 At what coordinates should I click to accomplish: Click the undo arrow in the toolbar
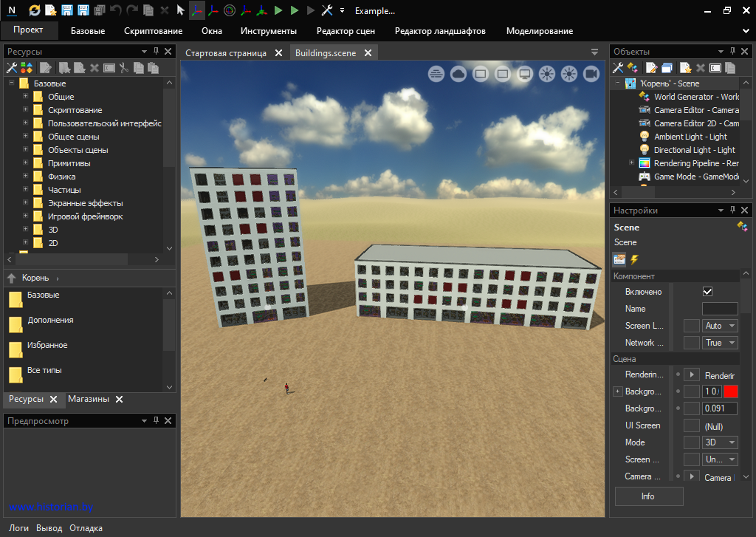116,10
